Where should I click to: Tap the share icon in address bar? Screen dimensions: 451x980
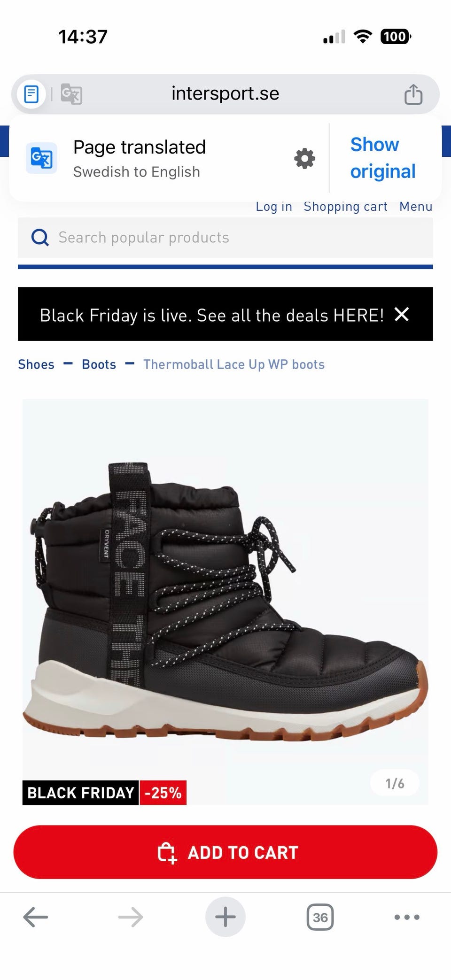[413, 94]
